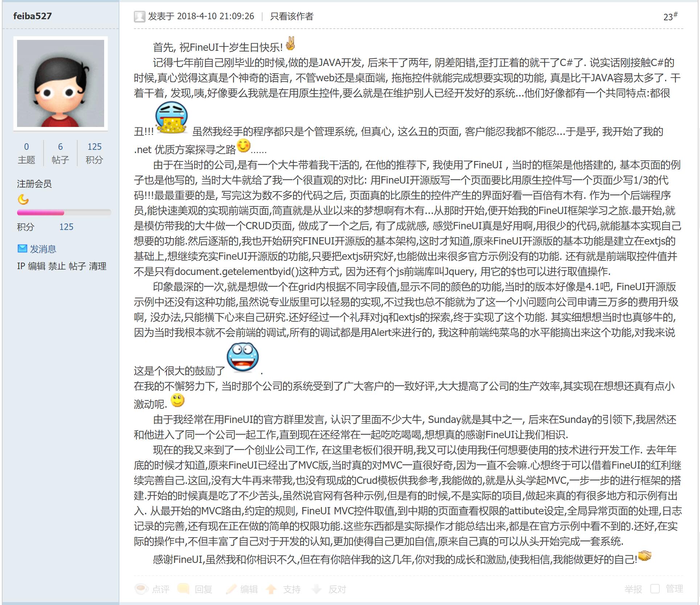Click the handshake emoji at post end
This screenshot has width=700, height=605.
tap(645, 556)
